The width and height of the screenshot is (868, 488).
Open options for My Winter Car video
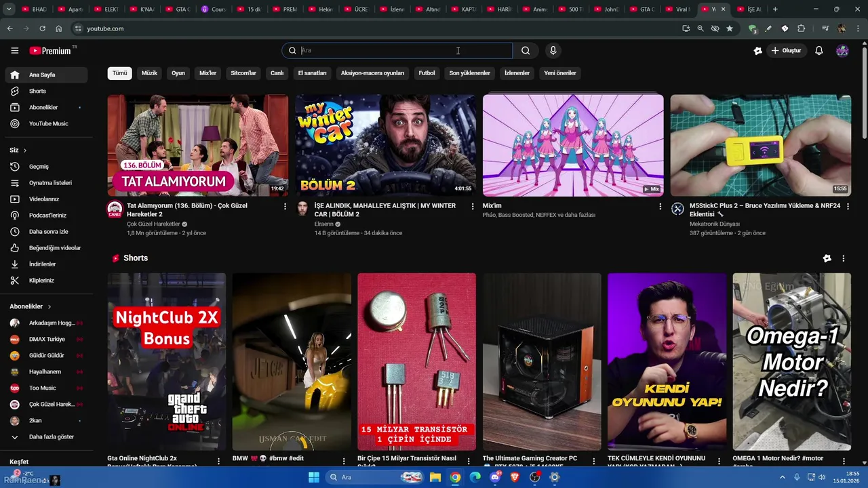pyautogui.click(x=473, y=206)
